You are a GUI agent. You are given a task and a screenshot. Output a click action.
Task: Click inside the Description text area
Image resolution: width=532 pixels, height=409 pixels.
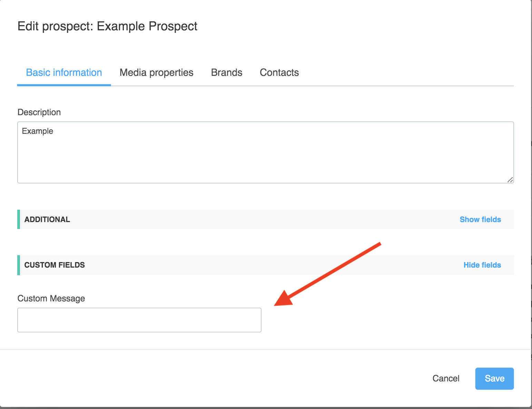(x=265, y=155)
